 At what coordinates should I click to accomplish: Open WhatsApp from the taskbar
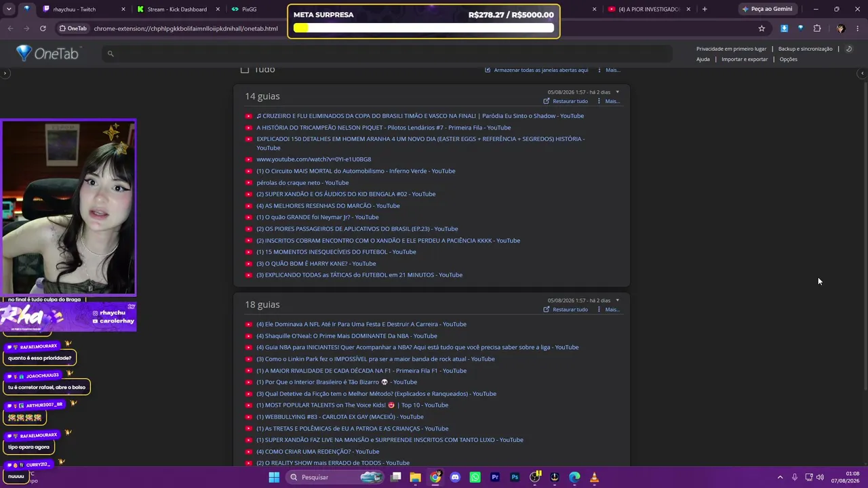(x=475, y=477)
